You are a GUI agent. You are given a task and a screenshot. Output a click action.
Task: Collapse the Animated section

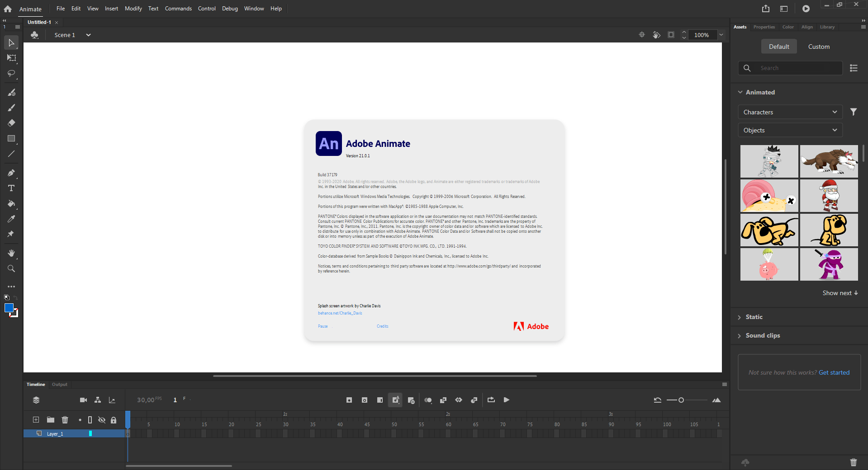coord(740,92)
